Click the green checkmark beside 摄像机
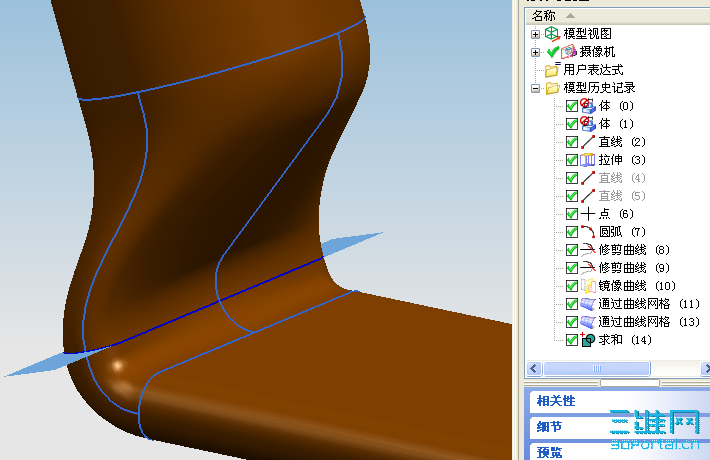 tap(553, 52)
